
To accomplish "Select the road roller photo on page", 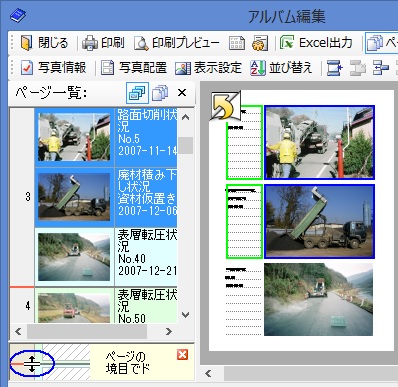I will (318, 299).
